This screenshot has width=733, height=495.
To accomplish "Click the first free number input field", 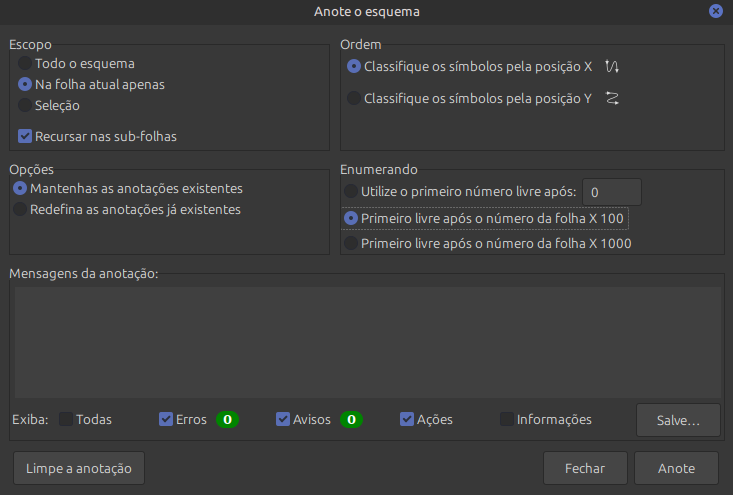I will 611,192.
